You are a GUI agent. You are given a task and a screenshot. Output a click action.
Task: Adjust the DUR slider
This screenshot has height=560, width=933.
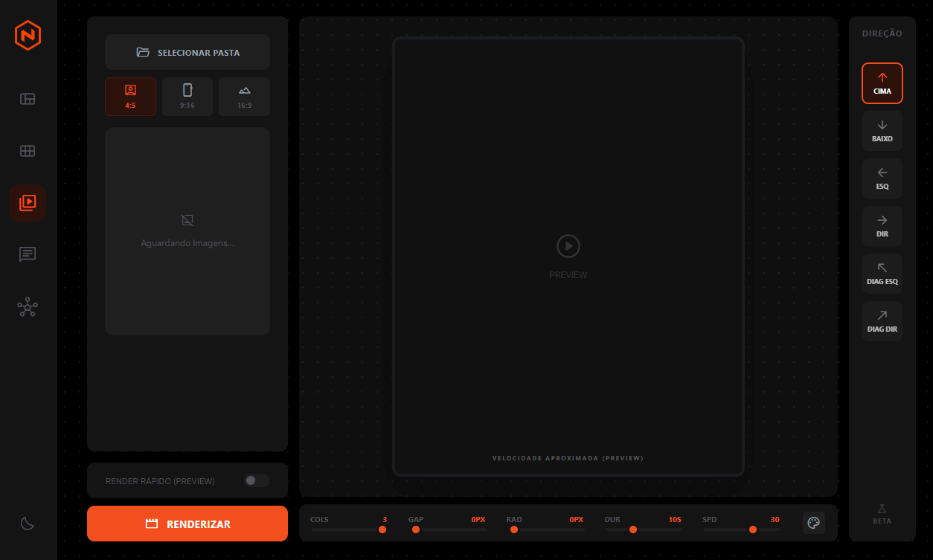(x=644, y=530)
